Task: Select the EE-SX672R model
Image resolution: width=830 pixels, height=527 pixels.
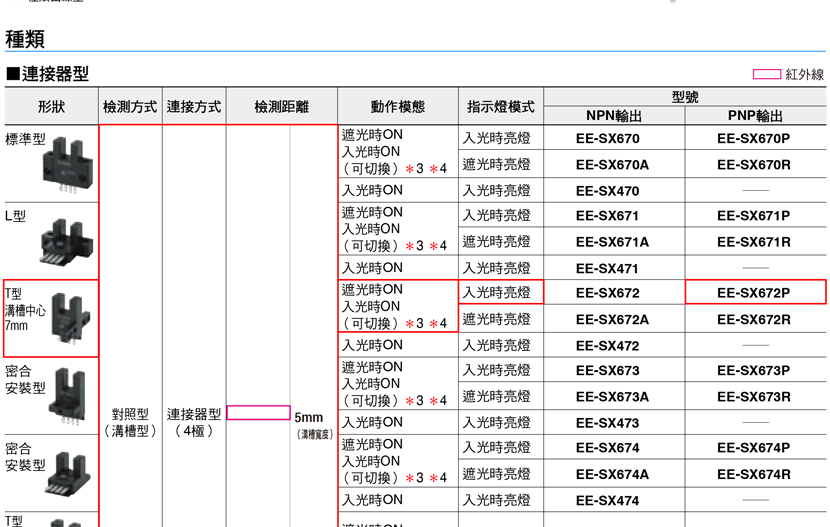Action: 754,320
